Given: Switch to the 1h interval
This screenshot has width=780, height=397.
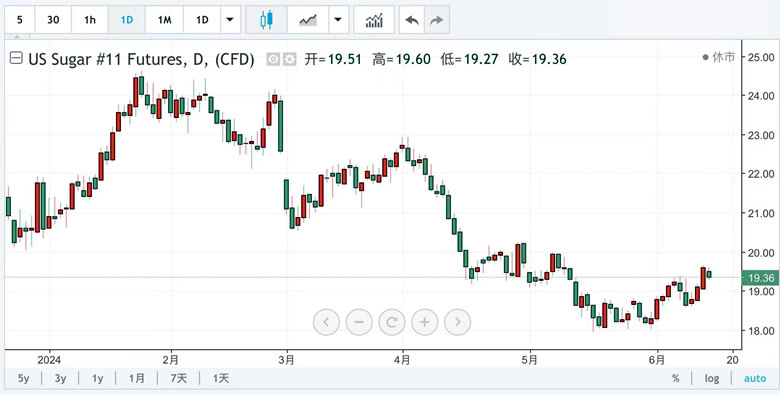Looking at the screenshot, I should [90, 20].
